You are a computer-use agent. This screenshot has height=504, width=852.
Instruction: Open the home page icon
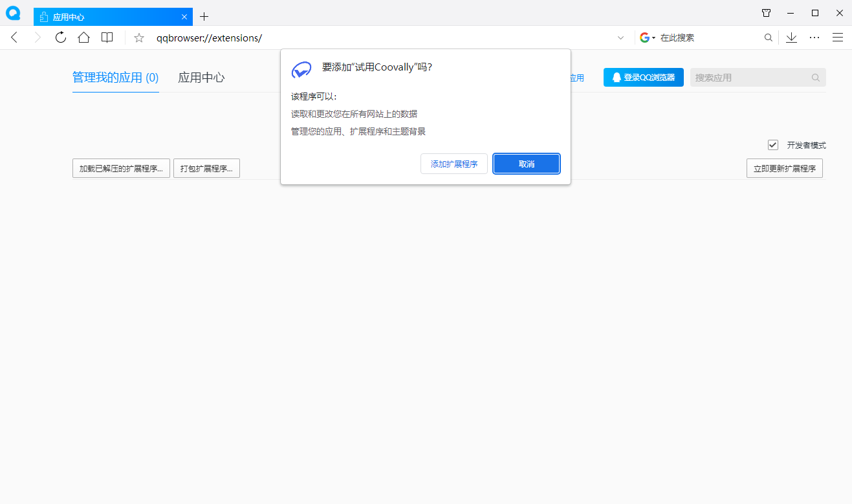[83, 38]
